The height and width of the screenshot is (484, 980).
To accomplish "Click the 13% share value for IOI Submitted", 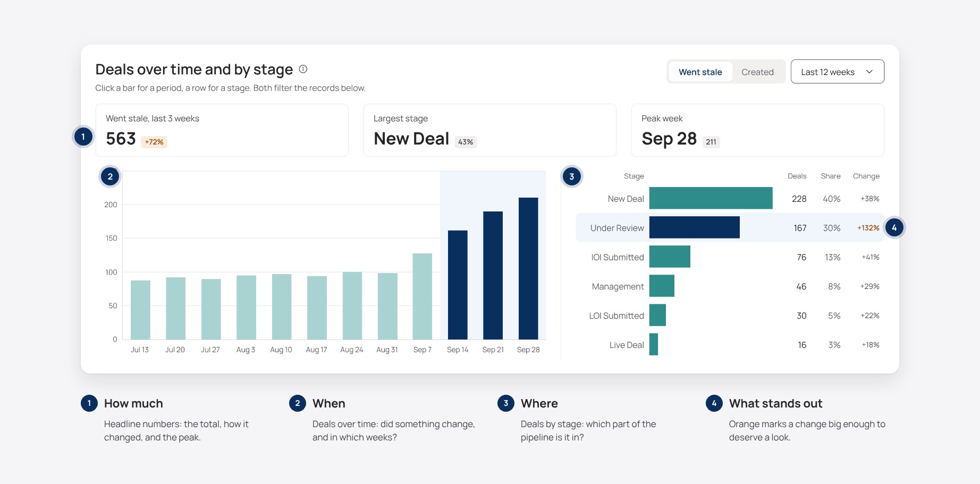I will [833, 257].
